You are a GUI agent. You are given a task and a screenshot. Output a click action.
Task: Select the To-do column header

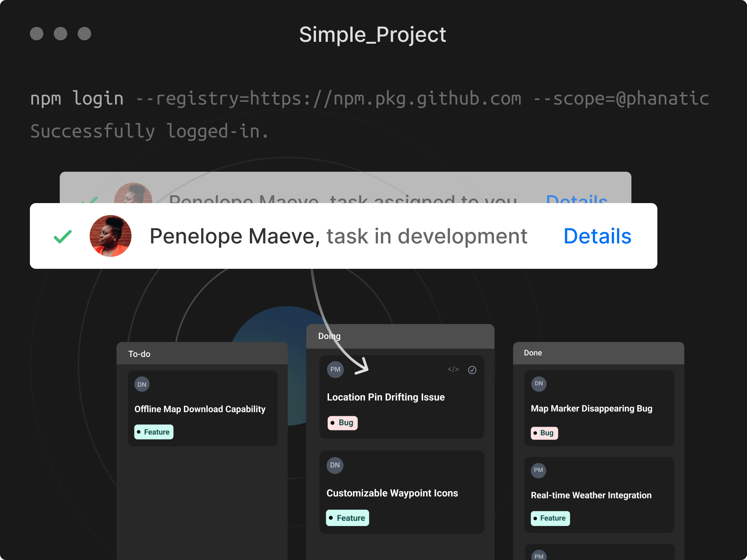coord(139,354)
